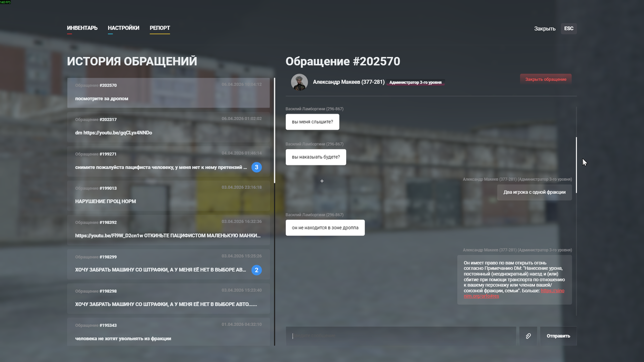The image size is (644, 362).
Task: Click the request history scrollbar thumb
Action: tap(274, 130)
